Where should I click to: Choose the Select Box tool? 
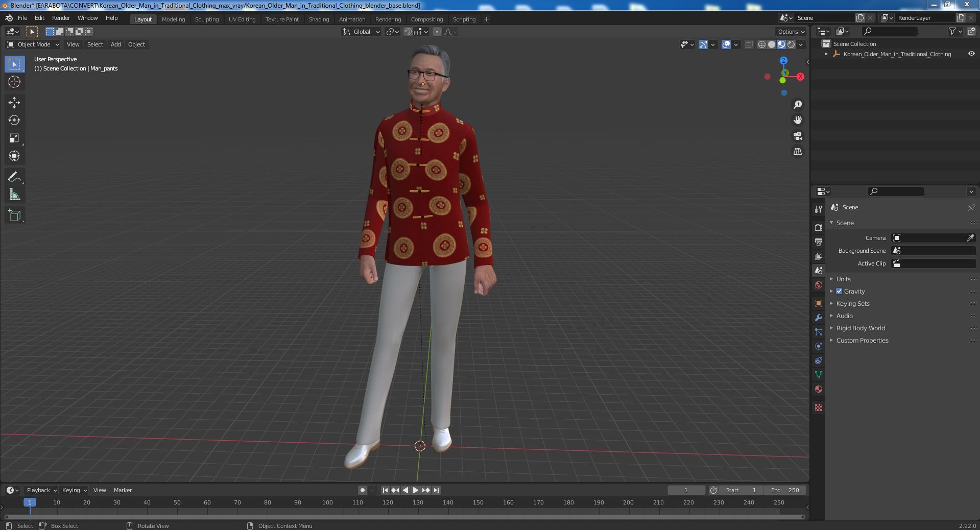14,64
